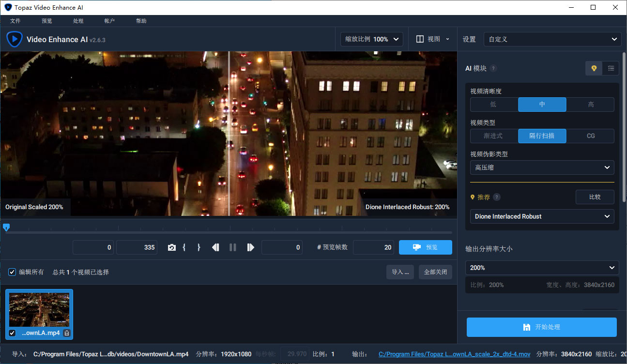Click the 开始处理 start processing button
The width and height of the screenshot is (627, 364).
542,327
